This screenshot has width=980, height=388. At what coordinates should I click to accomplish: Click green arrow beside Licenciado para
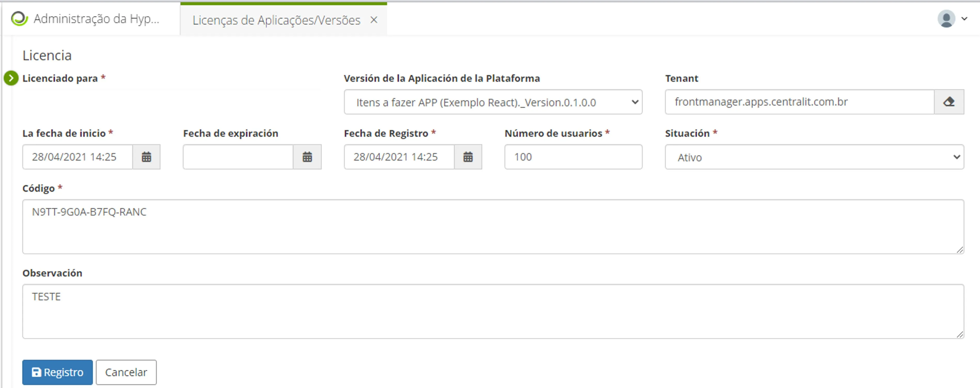(11, 78)
